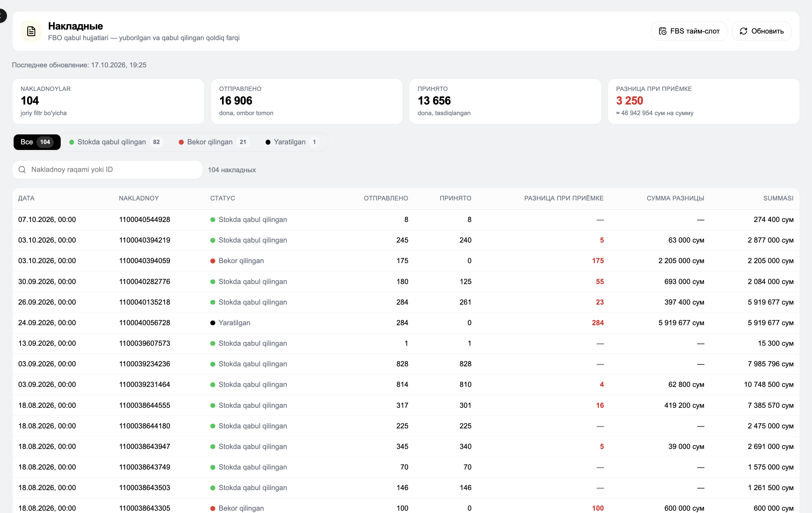Open invoice 1100038643305

145,508
